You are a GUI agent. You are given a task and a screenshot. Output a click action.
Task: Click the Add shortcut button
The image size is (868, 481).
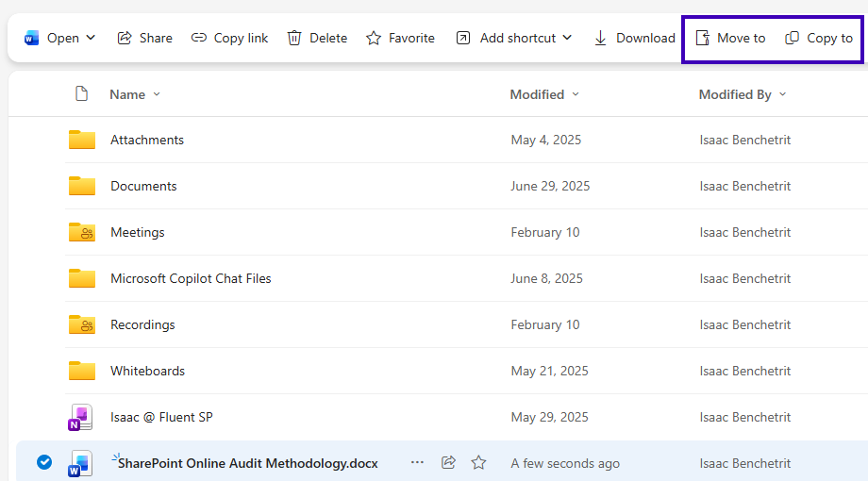pyautogui.click(x=506, y=38)
